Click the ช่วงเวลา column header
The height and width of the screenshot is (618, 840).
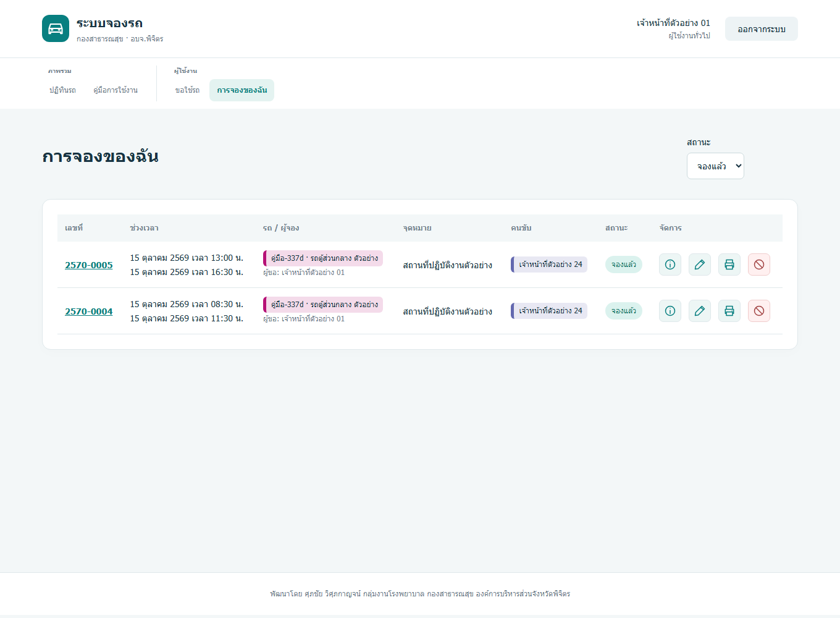pyautogui.click(x=144, y=228)
